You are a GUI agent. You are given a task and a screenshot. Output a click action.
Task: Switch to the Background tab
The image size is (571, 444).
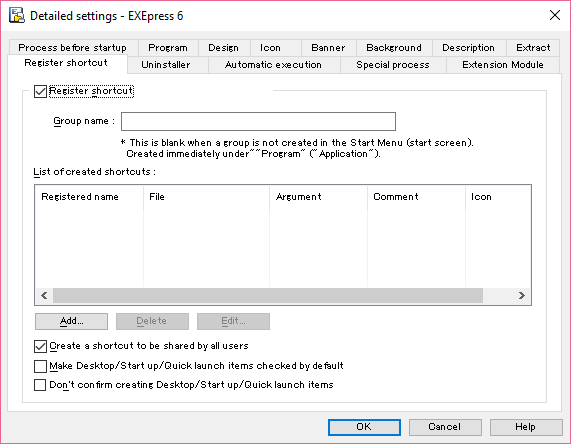coord(394,48)
